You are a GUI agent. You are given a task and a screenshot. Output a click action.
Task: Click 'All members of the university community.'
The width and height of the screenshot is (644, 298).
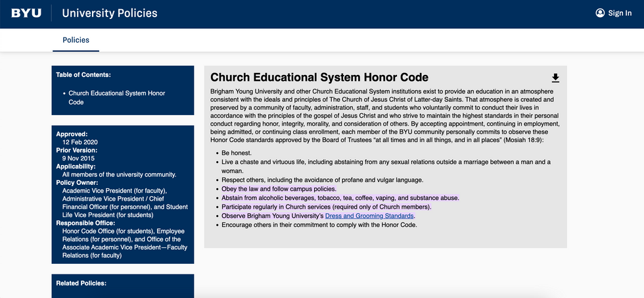tap(120, 175)
